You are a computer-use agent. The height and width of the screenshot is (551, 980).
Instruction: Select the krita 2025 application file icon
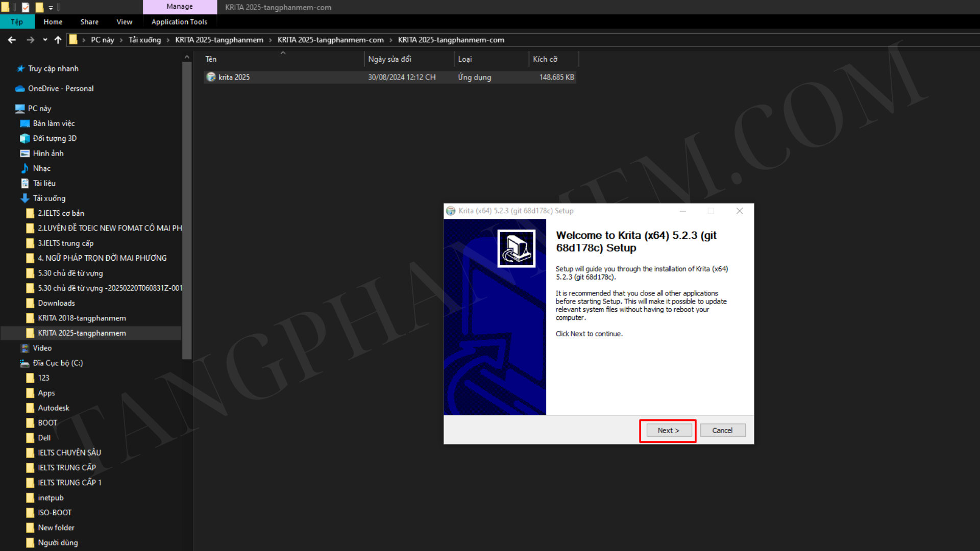[x=211, y=77]
